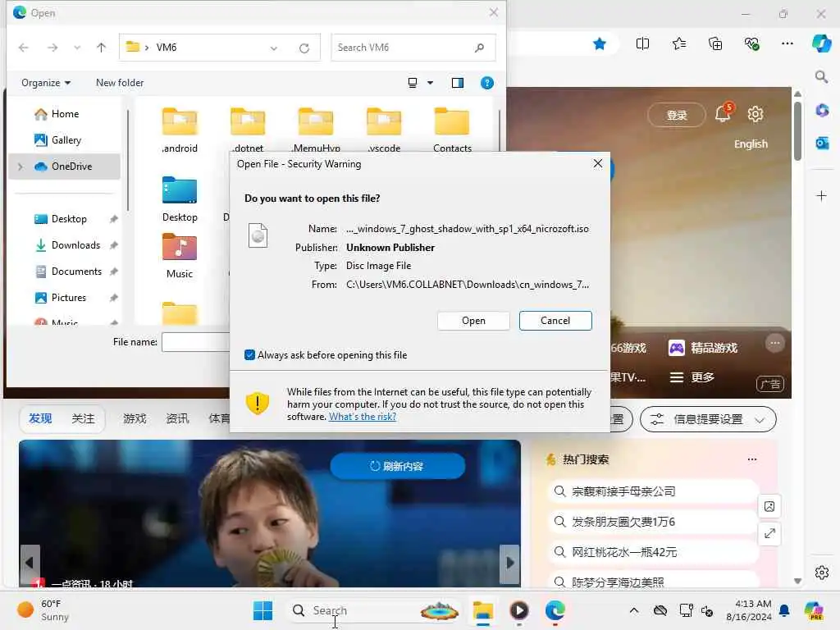Open Edge Collections icon
This screenshot has height=630, width=840.
point(715,44)
